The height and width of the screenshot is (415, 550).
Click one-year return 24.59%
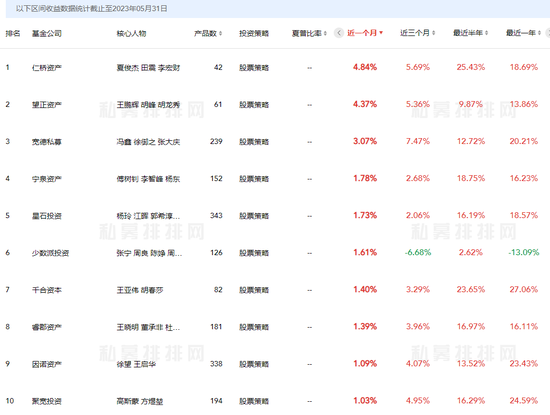pos(524,401)
